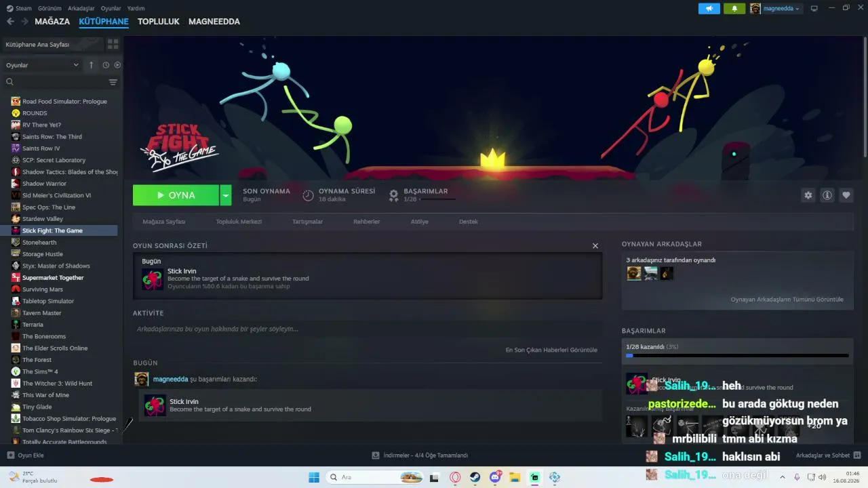868x488 pixels.
Task: Open Topluluk Merkezi link
Action: (x=239, y=222)
